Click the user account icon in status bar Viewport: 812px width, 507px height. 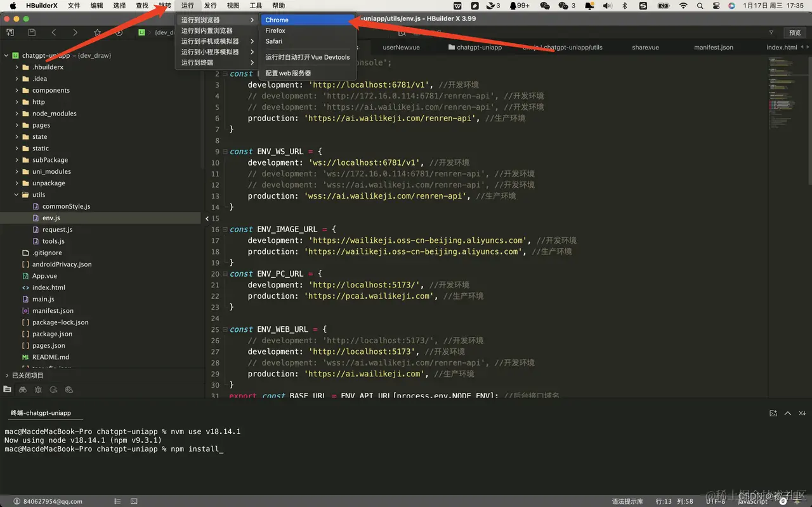pos(18,501)
